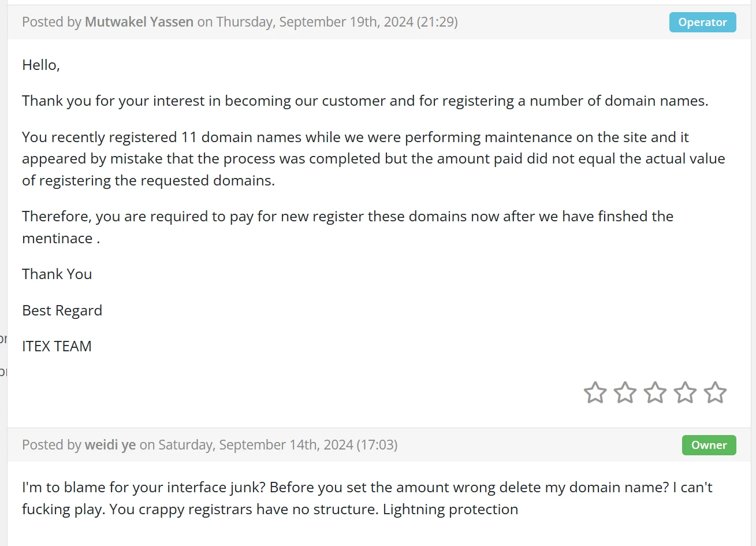This screenshot has width=756, height=546.
Task: Click the owner's "interface junk" message text
Action: click(367, 498)
